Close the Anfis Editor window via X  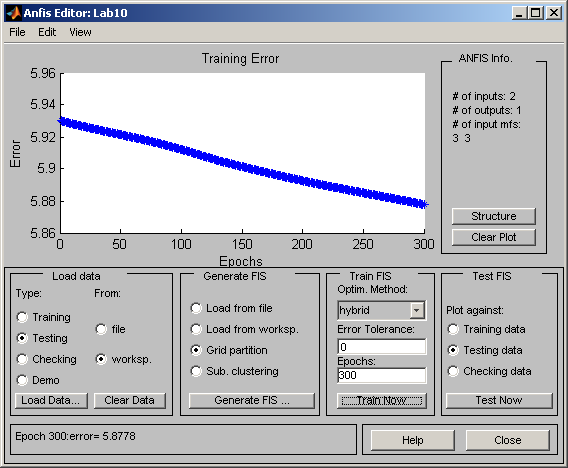554,13
